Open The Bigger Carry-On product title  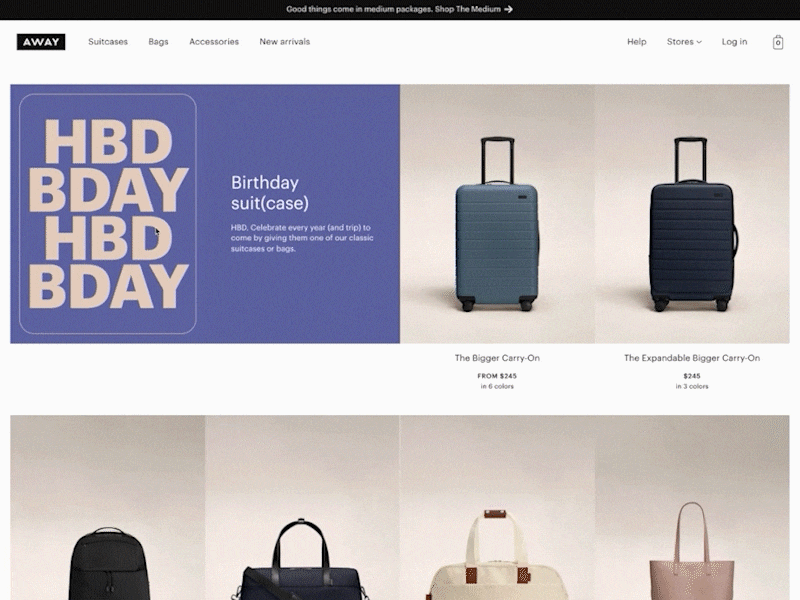(x=497, y=358)
